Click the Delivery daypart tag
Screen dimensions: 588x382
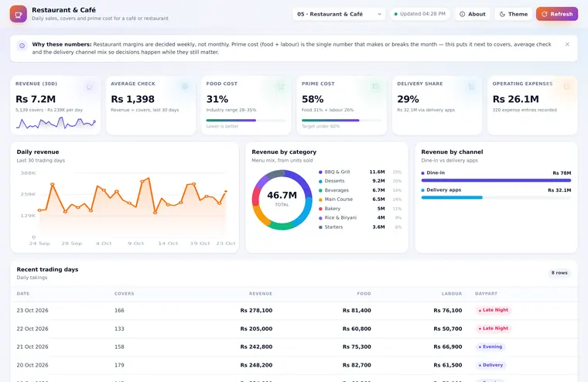click(491, 365)
